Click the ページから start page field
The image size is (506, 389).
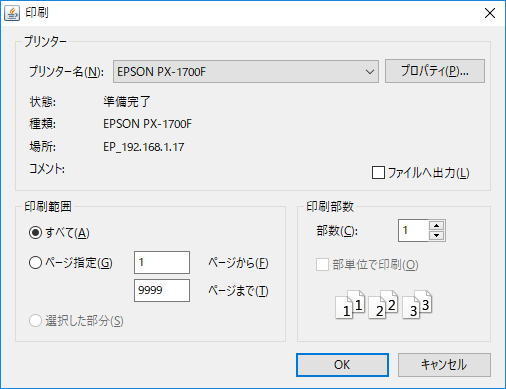tap(162, 262)
